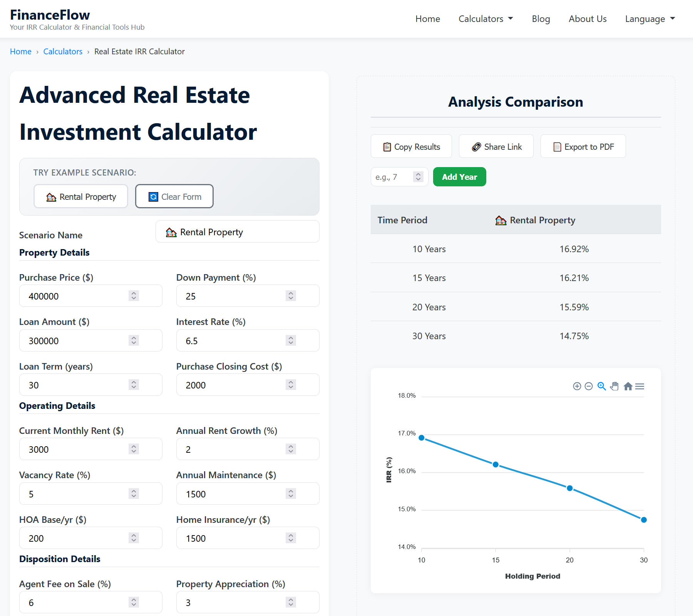Increase the Down Payment using its stepper

tap(291, 293)
